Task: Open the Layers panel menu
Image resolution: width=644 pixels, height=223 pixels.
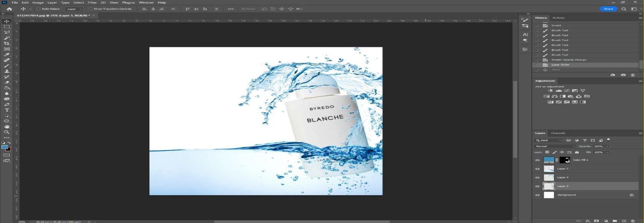Action: pyautogui.click(x=640, y=133)
